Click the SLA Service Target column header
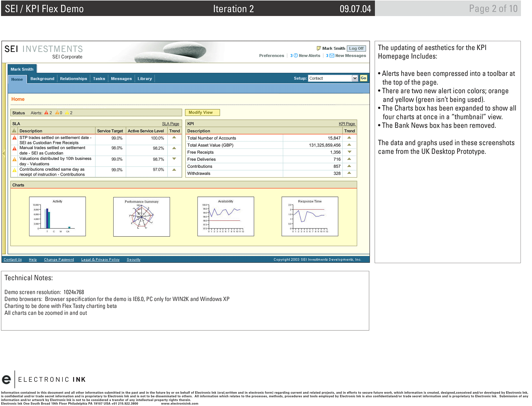Screen dimensions: 532x406 [x=110, y=131]
